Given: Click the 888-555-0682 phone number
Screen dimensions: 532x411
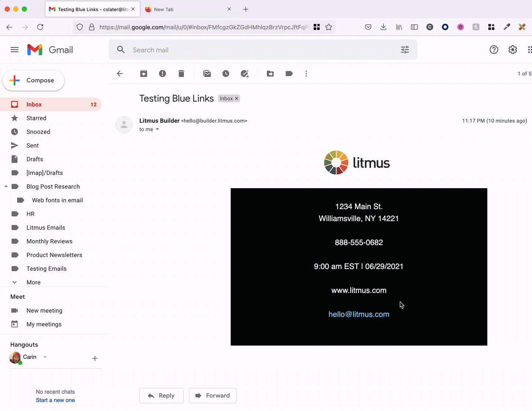Looking at the screenshot, I should click(x=359, y=242).
